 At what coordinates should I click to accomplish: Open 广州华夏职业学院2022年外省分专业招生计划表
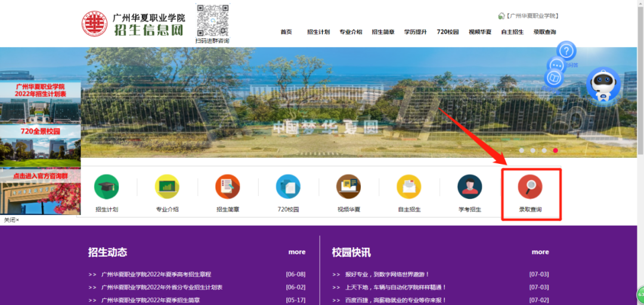(162, 287)
